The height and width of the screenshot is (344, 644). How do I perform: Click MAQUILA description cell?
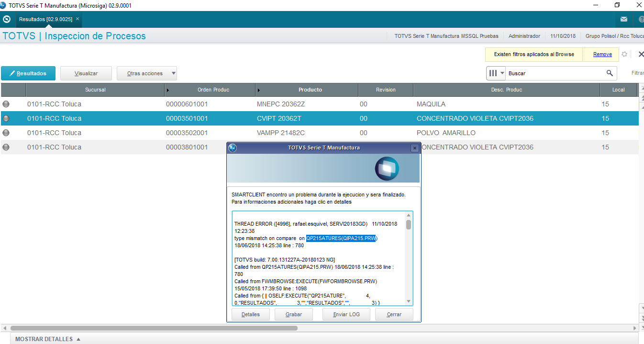pos(431,104)
